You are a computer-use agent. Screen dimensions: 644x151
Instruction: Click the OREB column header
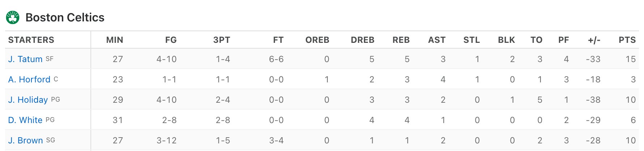coord(317,40)
